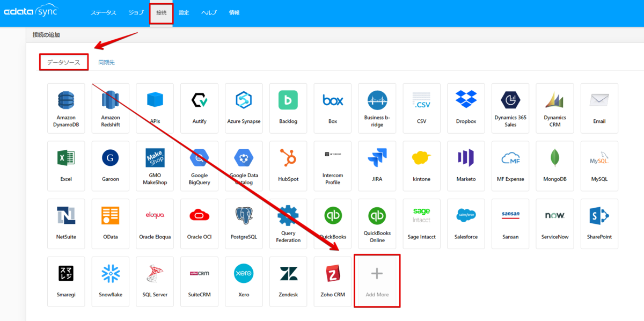644x321 pixels.
Task: Open the 情報 menu
Action: pyautogui.click(x=235, y=12)
